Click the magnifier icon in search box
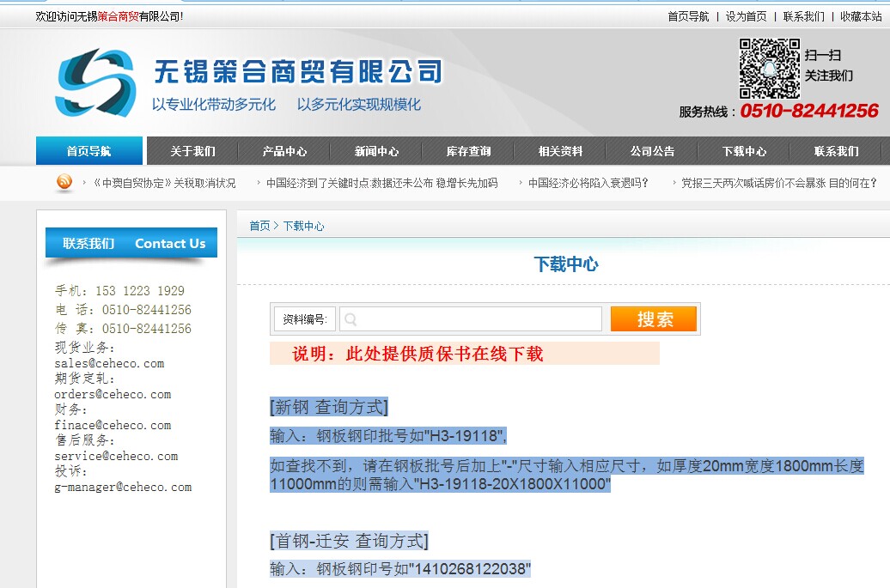Image resolution: width=890 pixels, height=588 pixels. (x=351, y=319)
